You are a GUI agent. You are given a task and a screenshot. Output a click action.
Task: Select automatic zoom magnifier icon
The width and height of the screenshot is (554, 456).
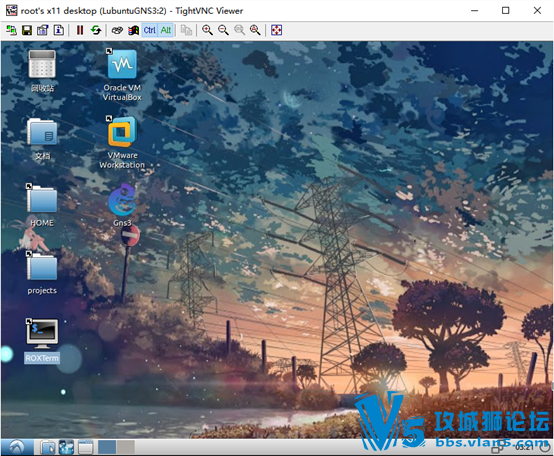pyautogui.click(x=255, y=30)
